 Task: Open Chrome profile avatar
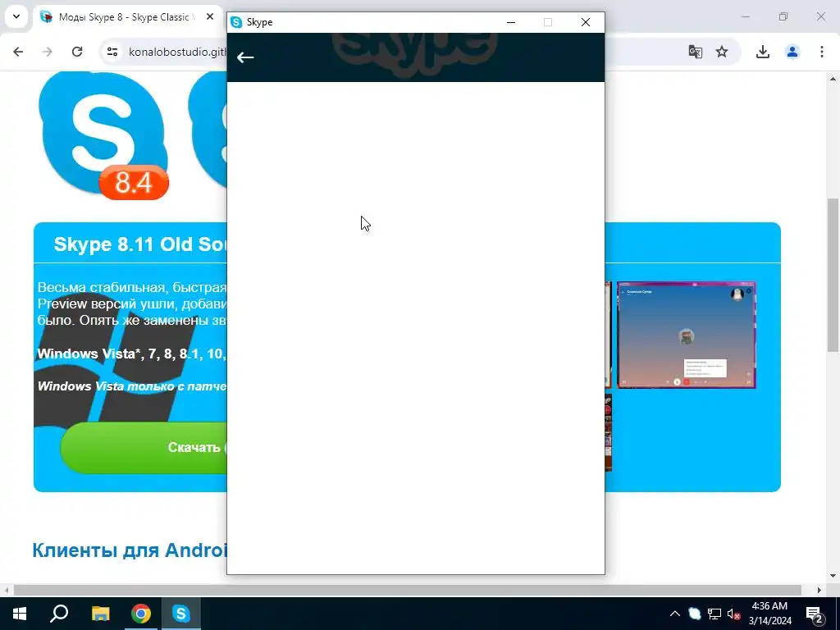point(792,52)
